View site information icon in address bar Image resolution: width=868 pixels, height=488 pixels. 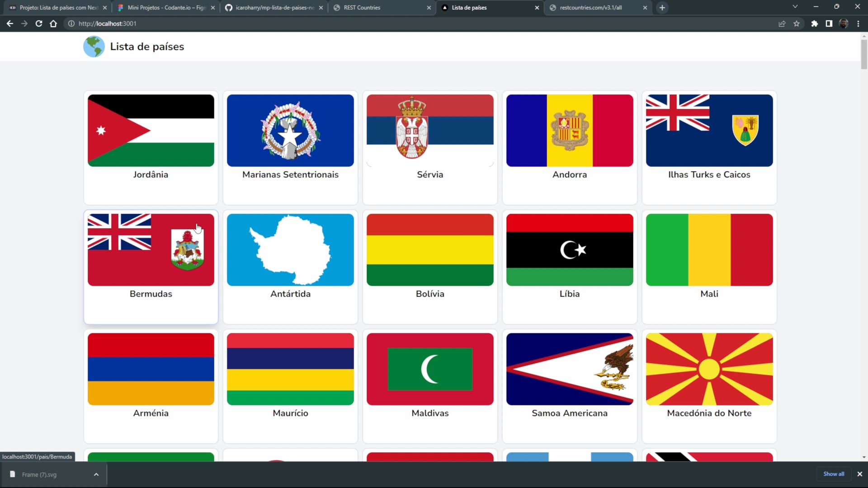pyautogui.click(x=71, y=23)
